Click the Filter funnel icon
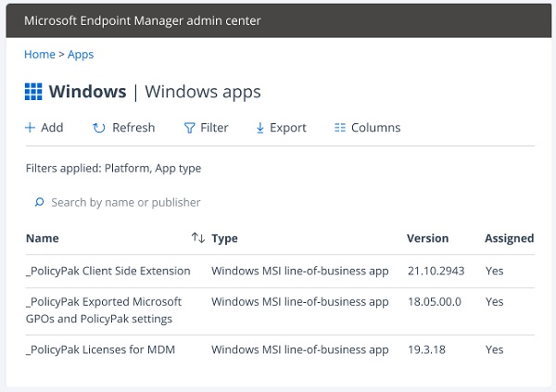The image size is (556, 392). click(x=189, y=128)
